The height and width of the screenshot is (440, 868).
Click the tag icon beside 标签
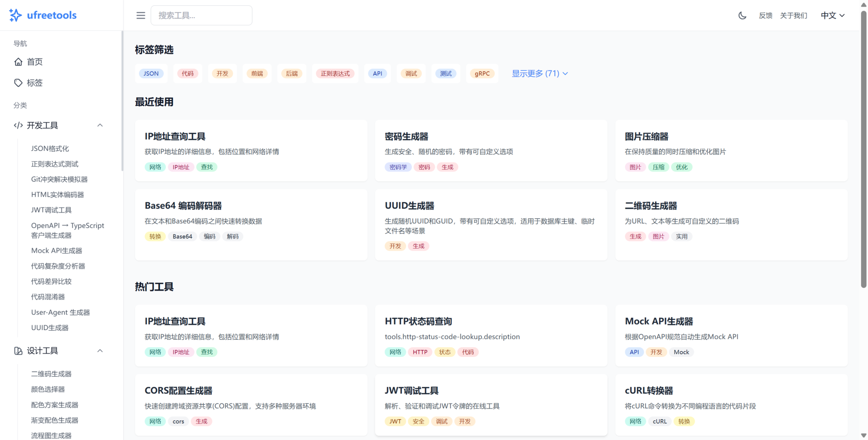18,83
